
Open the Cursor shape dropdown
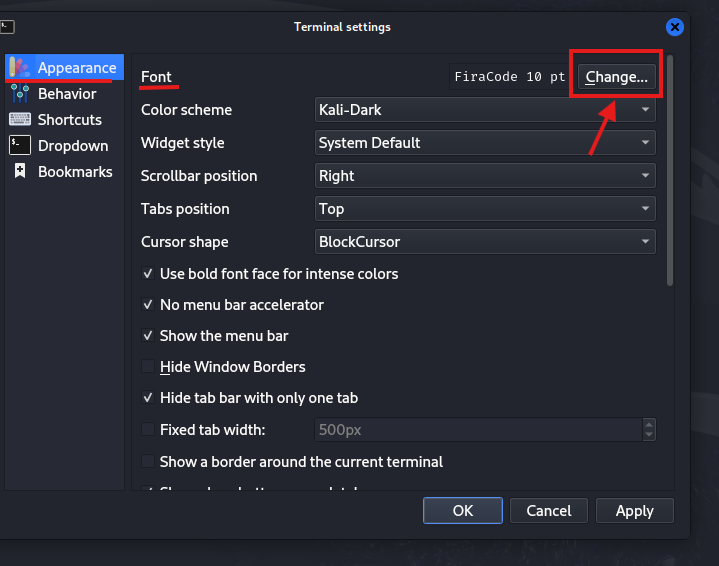coord(485,242)
